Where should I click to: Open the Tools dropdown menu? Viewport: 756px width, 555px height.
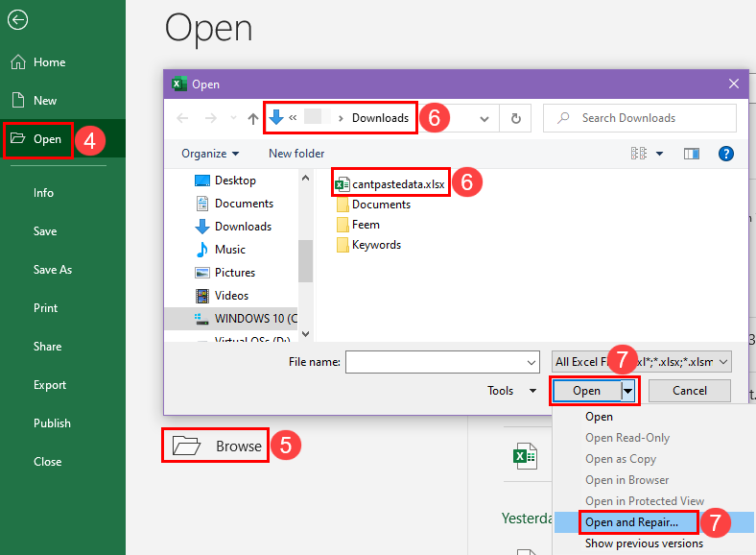512,391
